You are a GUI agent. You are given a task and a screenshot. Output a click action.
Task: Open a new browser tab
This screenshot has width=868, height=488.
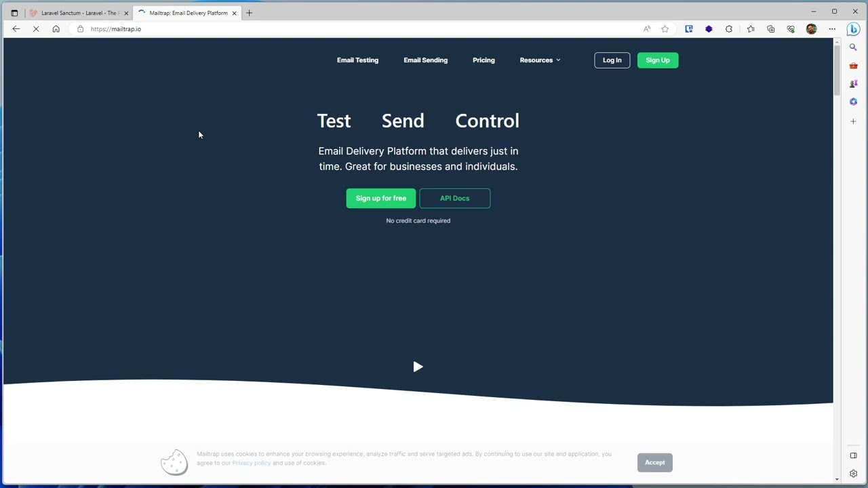coord(250,13)
